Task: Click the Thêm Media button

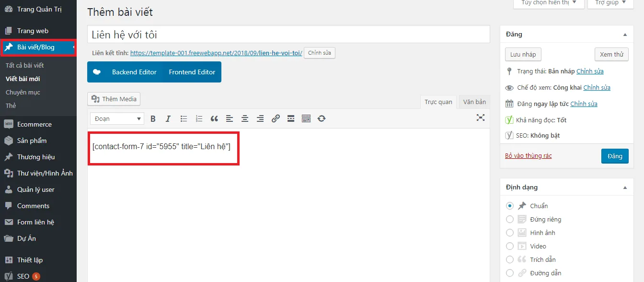Action: (114, 99)
